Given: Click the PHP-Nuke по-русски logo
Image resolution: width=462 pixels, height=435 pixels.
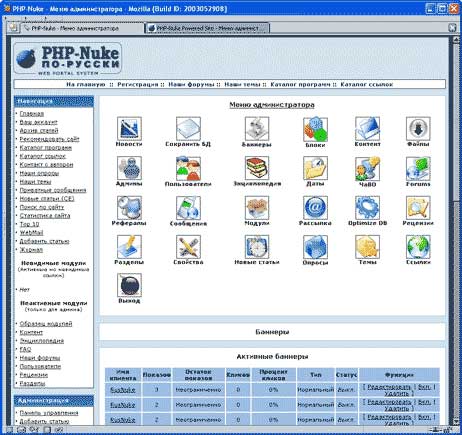Looking at the screenshot, I should (x=68, y=59).
